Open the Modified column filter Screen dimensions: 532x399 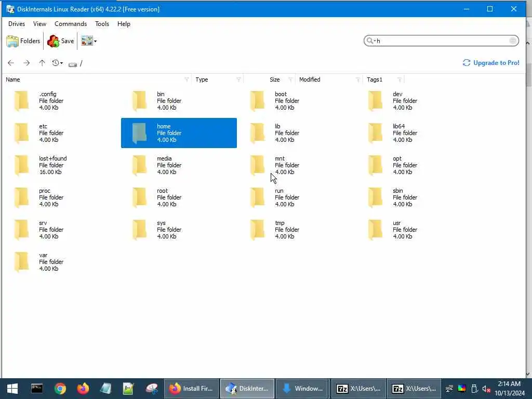(358, 79)
